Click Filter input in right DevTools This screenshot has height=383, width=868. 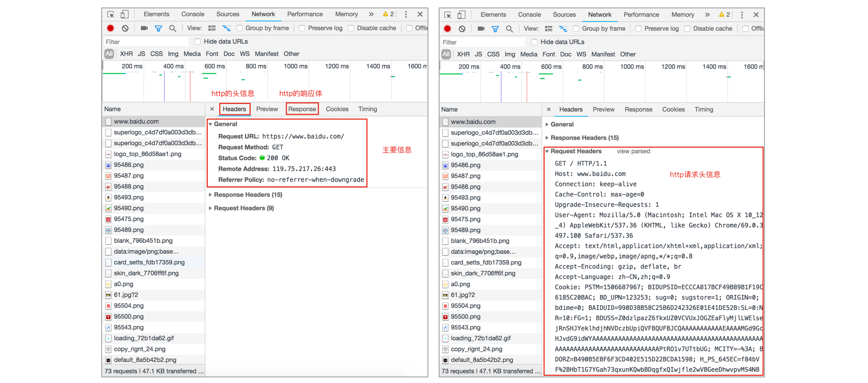pyautogui.click(x=482, y=42)
